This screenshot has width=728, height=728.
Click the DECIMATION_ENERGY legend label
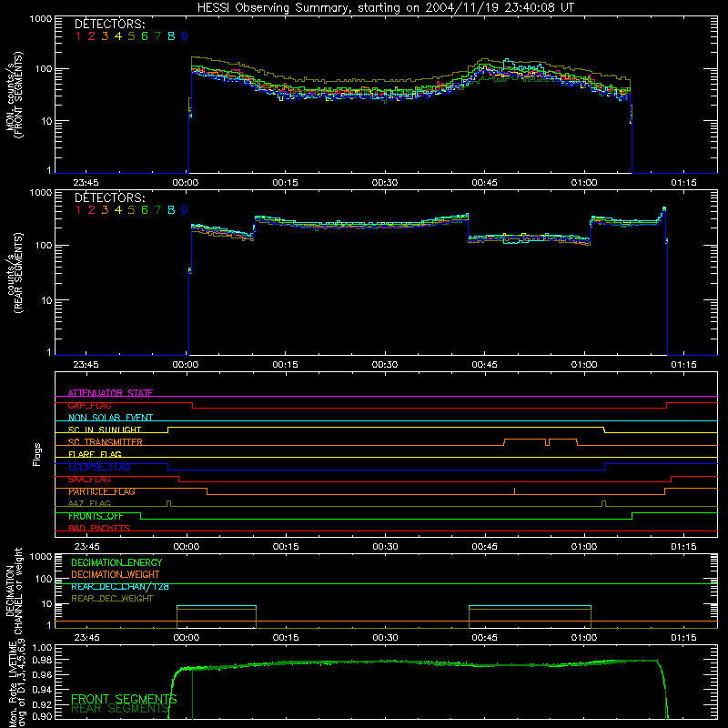[x=116, y=562]
